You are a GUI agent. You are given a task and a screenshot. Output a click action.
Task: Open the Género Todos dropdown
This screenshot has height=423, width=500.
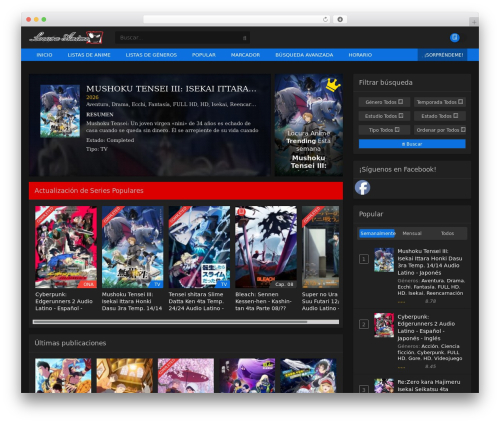click(384, 102)
